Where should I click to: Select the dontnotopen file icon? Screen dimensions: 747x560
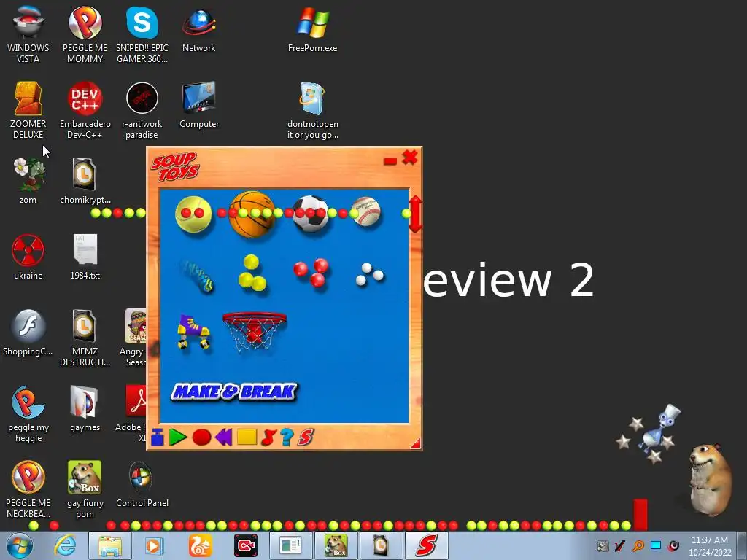click(x=312, y=110)
